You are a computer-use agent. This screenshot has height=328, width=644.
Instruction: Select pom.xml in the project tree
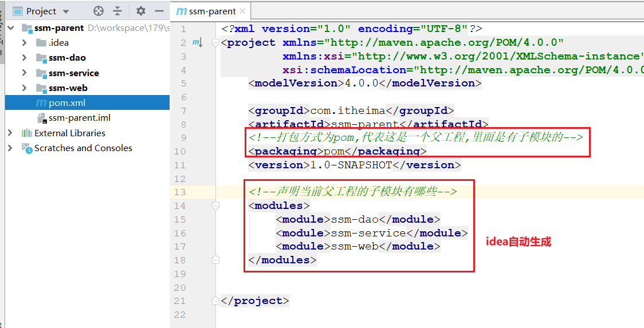(x=66, y=103)
